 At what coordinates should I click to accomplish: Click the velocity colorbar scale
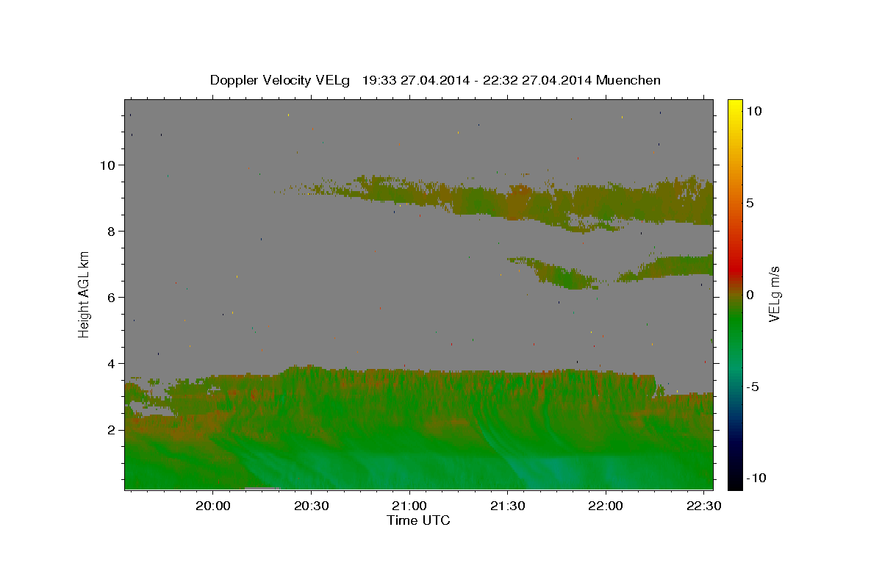[734, 294]
